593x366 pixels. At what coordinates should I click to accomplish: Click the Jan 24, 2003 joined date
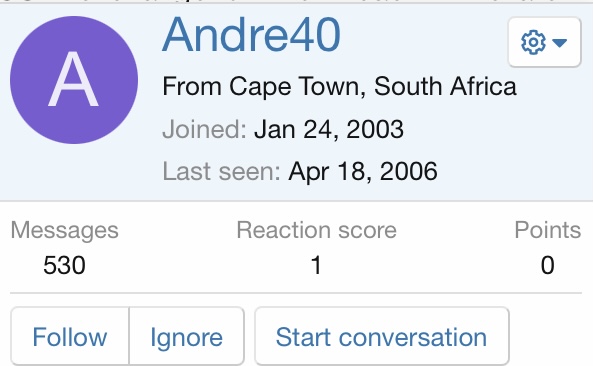click(x=329, y=129)
